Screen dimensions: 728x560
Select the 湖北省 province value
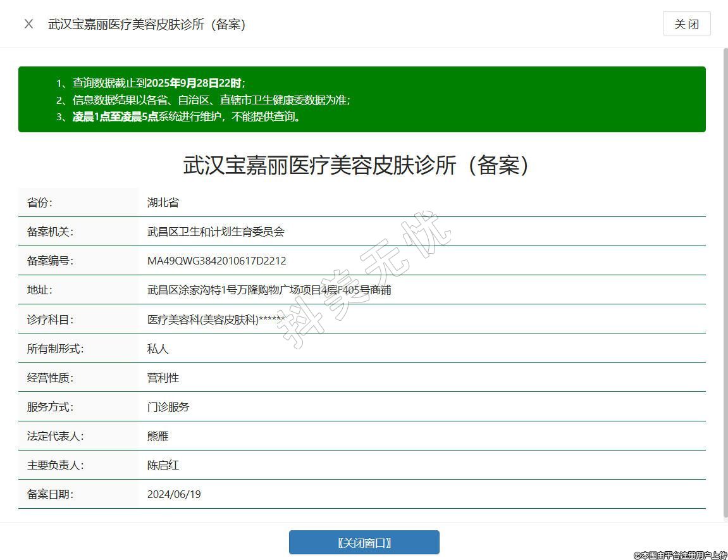[x=163, y=202]
